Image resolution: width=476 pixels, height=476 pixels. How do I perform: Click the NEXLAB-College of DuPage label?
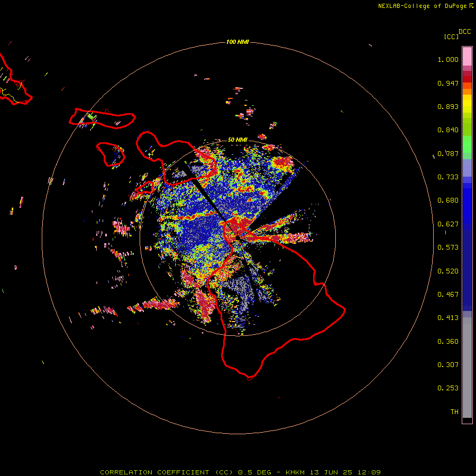pos(422,6)
